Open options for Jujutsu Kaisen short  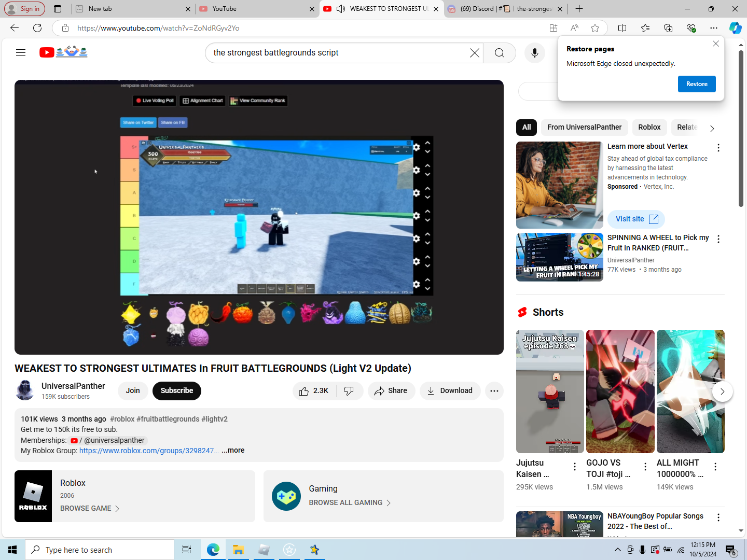(x=574, y=467)
